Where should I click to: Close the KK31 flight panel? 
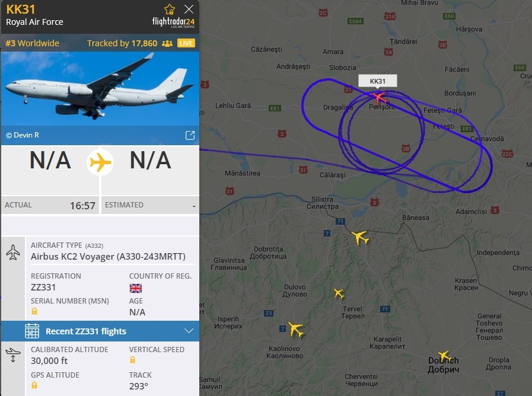[x=189, y=9]
